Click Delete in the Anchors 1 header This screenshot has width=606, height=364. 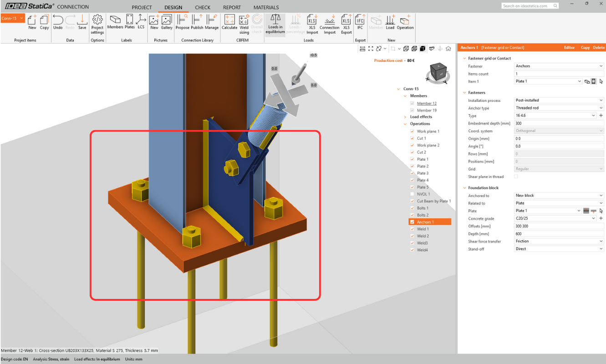(598, 47)
